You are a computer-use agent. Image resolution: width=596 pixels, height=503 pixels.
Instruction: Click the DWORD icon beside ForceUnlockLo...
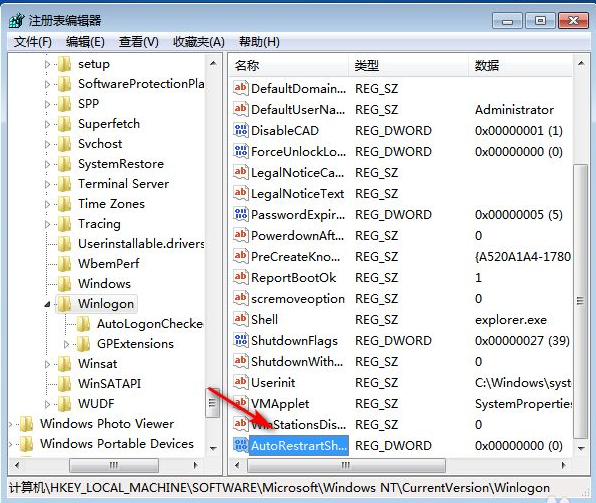point(241,151)
